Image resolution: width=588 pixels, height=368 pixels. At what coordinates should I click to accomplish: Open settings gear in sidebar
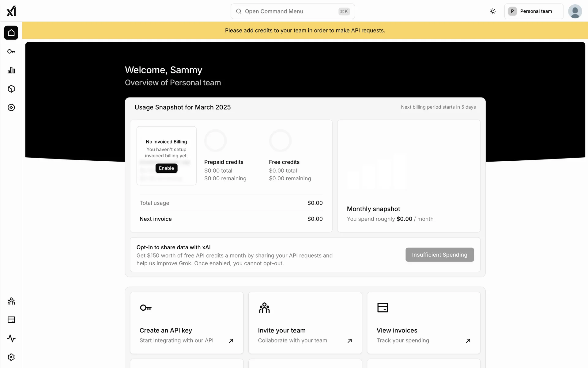click(11, 357)
